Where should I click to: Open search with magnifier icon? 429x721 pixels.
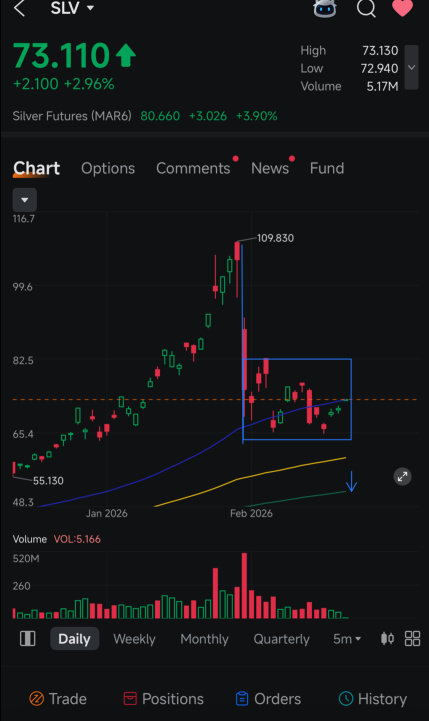366,8
